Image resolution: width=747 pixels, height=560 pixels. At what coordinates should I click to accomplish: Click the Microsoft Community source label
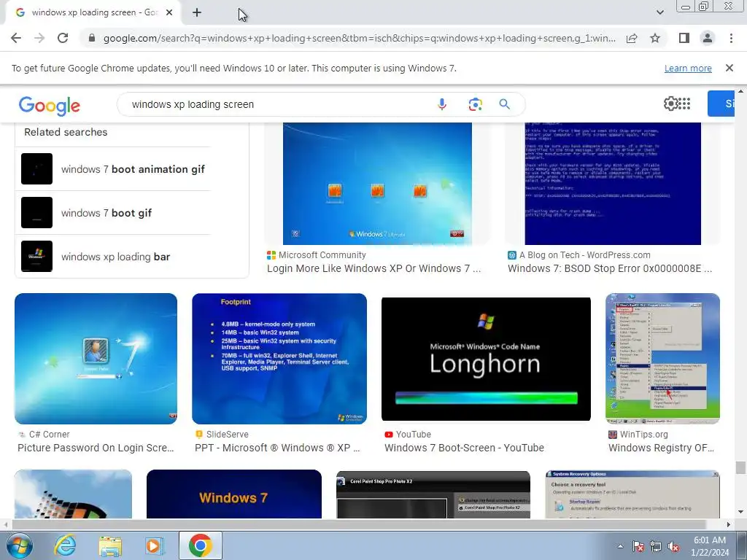point(322,254)
